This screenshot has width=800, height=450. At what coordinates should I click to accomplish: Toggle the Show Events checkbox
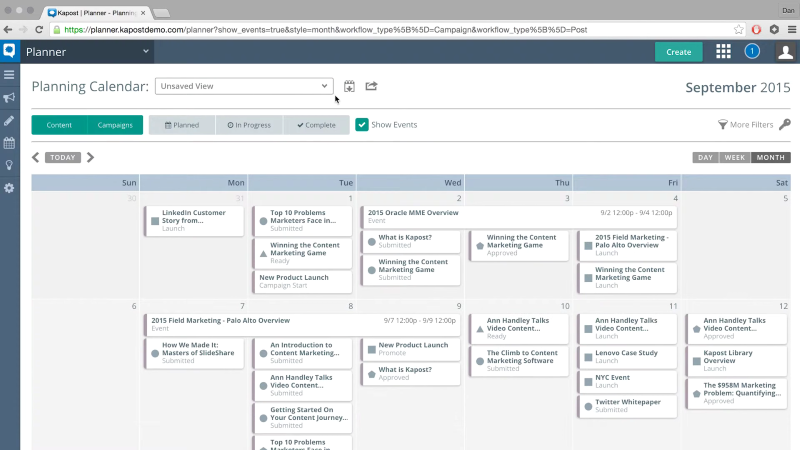click(x=362, y=124)
